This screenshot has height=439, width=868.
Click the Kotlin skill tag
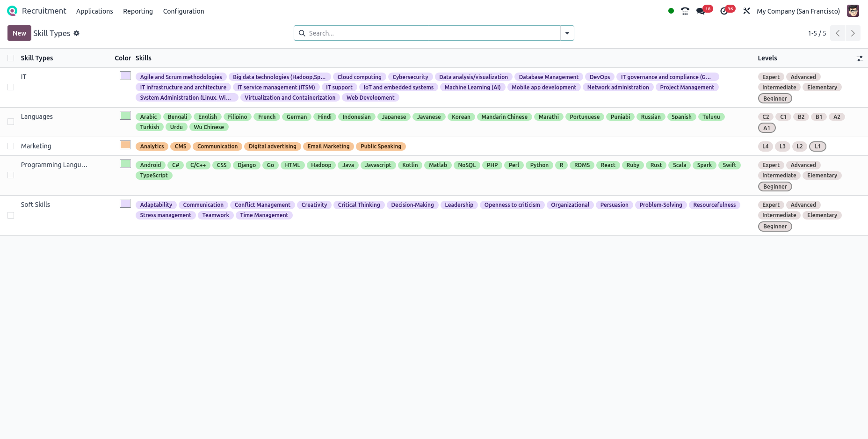(410, 165)
